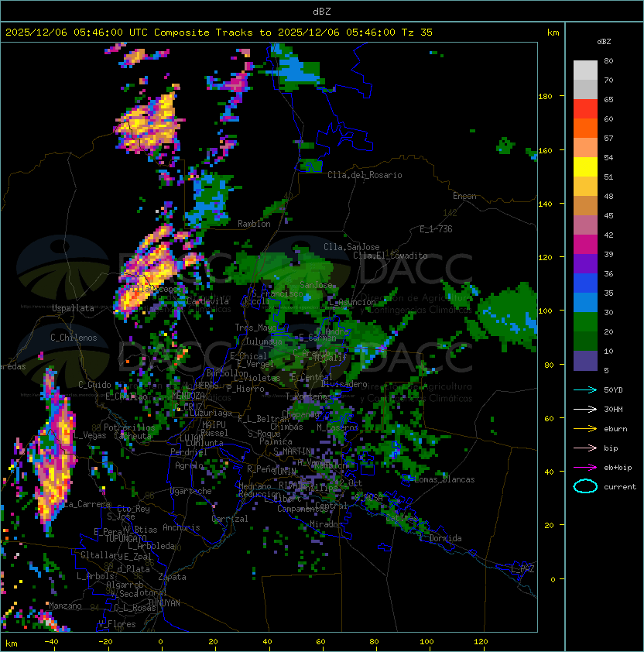This screenshot has height=652, width=644.
Task: Click the Uspallata place label
Action: (x=73, y=308)
